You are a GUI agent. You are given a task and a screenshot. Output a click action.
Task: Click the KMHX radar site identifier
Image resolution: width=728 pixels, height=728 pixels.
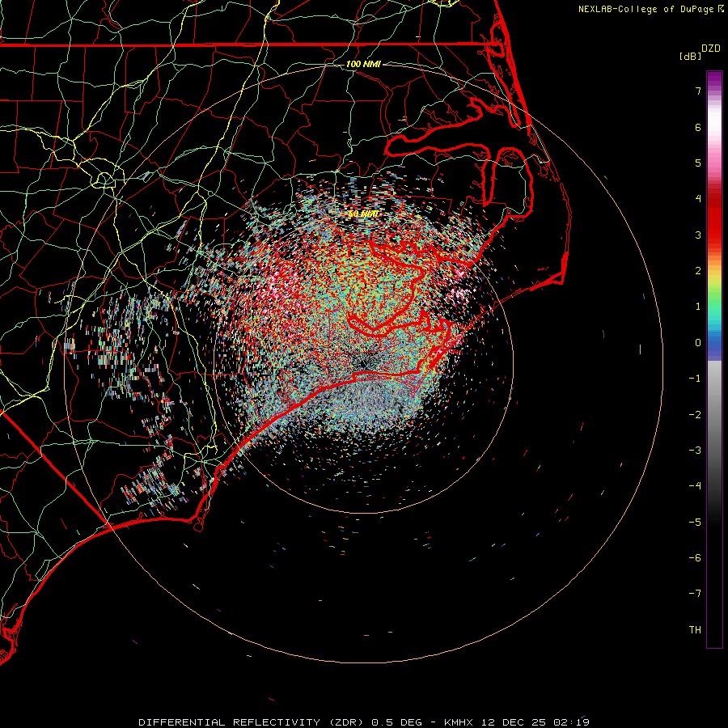click(459, 722)
